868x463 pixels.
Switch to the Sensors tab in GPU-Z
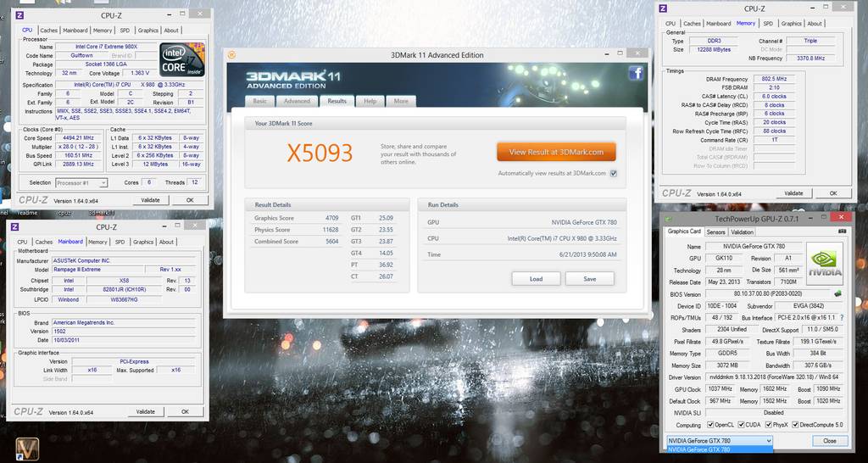click(x=715, y=232)
